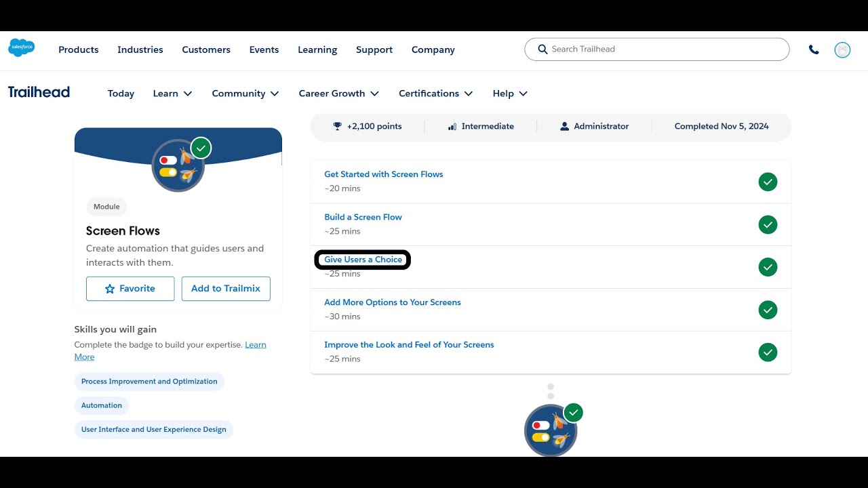The image size is (868, 488).
Task: Expand the Career Growth dropdown
Action: (339, 94)
